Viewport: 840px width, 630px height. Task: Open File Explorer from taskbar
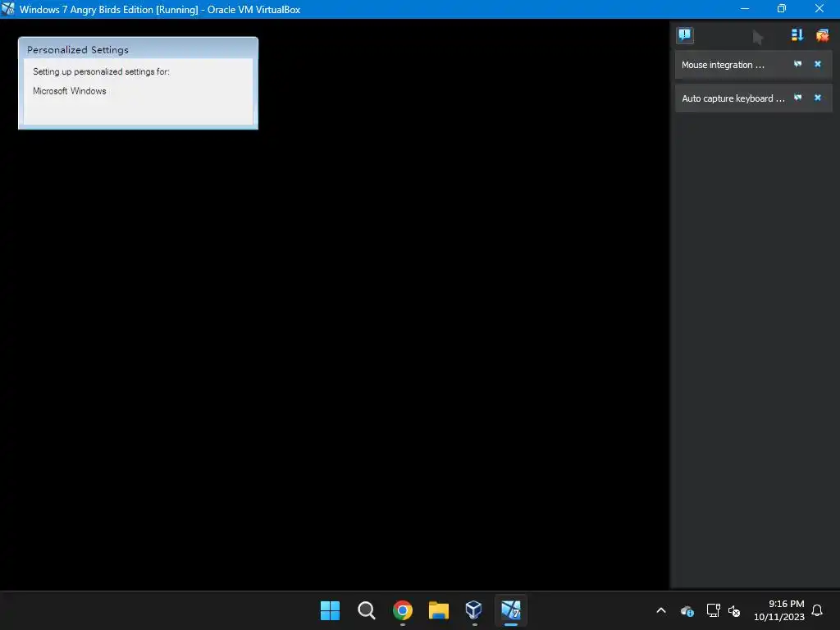tap(439, 610)
